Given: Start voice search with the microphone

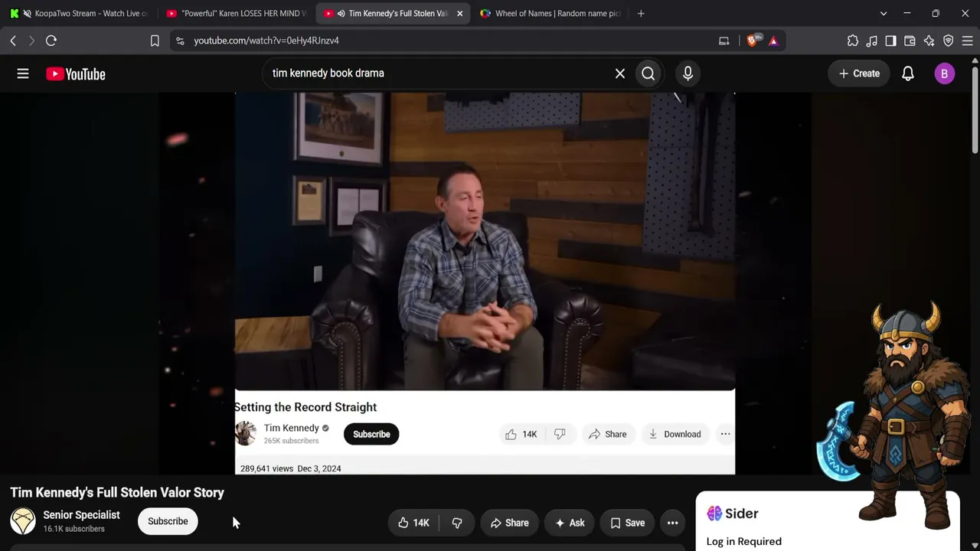Looking at the screenshot, I should [x=688, y=73].
